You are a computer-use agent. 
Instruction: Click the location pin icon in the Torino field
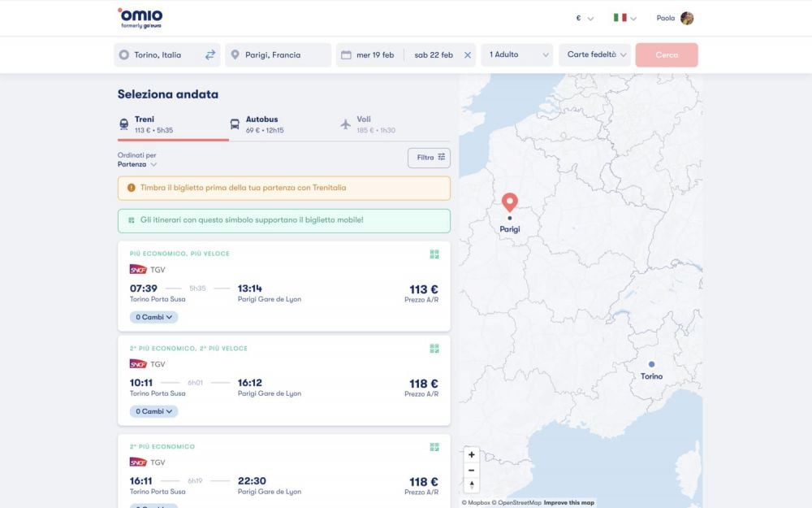(123, 54)
